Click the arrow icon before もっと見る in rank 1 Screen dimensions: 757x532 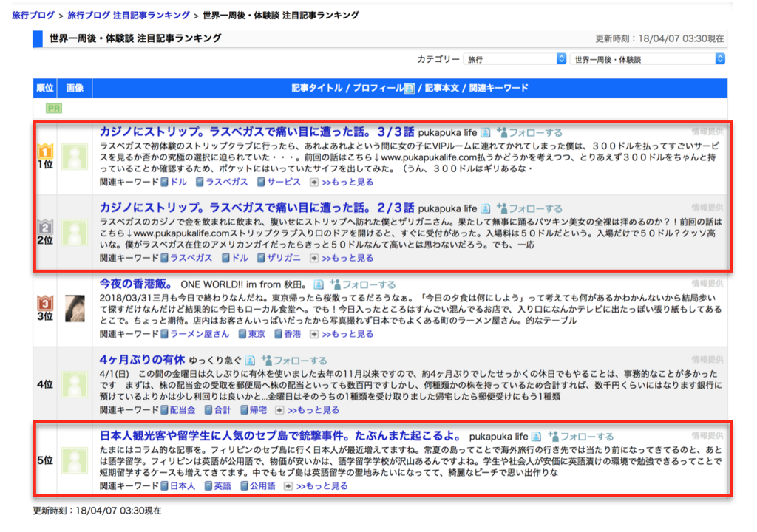pos(314,182)
